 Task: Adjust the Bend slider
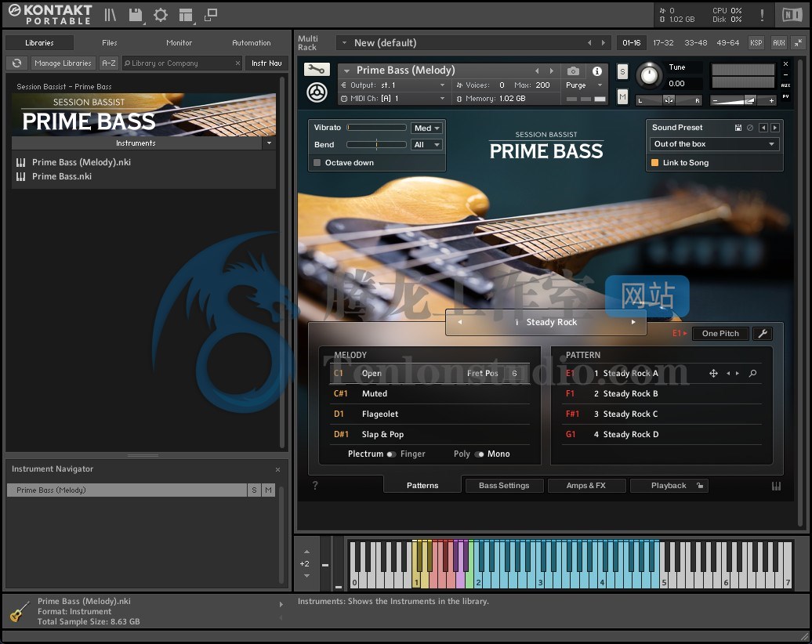[x=376, y=144]
